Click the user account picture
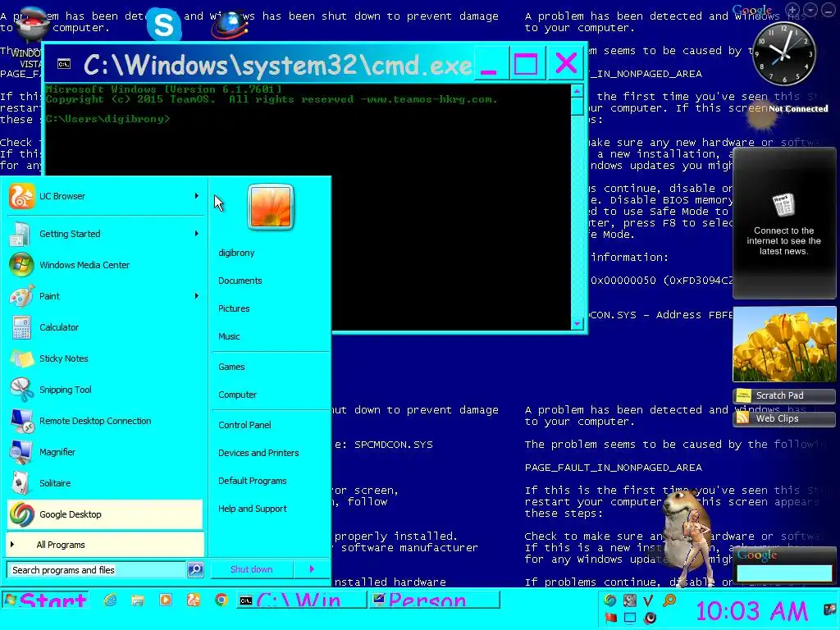The width and height of the screenshot is (840, 630). click(x=271, y=206)
